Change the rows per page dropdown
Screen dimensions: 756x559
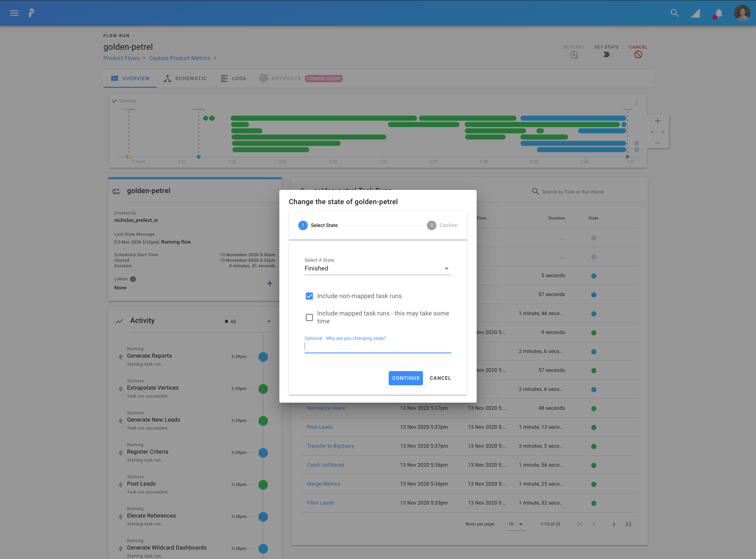pyautogui.click(x=516, y=524)
